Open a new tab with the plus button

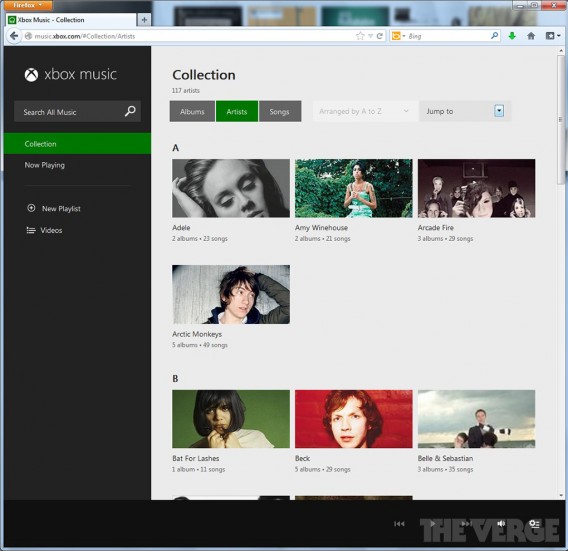(x=144, y=20)
